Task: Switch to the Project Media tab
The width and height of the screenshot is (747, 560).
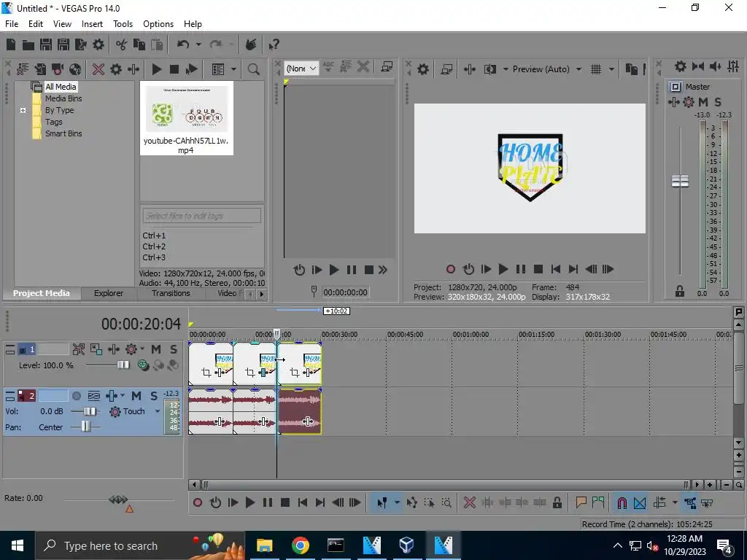Action: [x=41, y=293]
